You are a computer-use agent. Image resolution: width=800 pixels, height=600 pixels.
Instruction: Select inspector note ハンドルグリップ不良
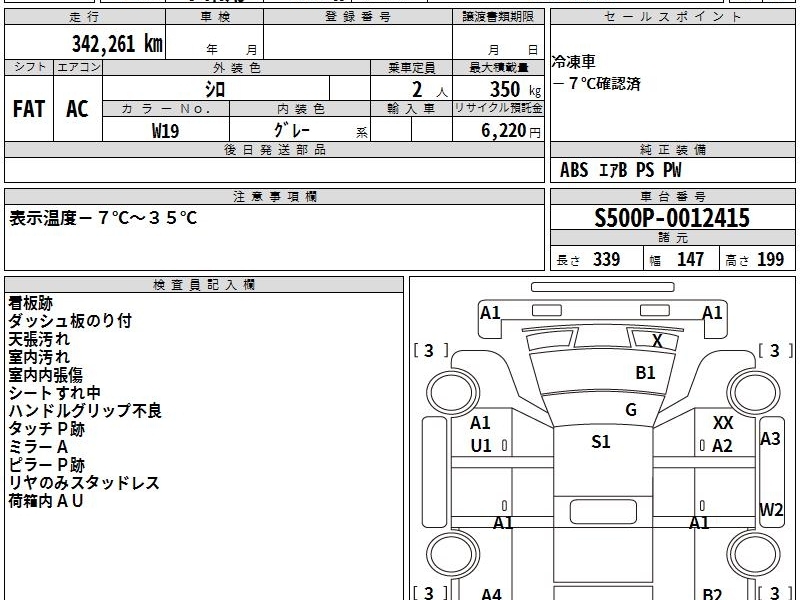85,411
